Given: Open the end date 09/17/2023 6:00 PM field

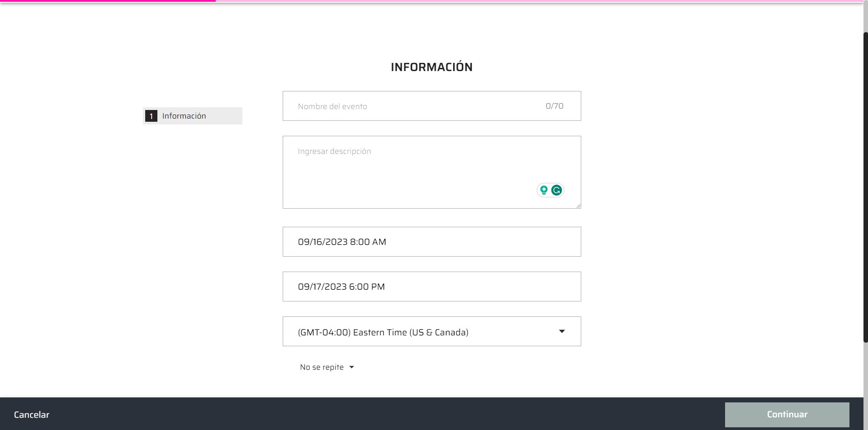Looking at the screenshot, I should [x=432, y=287].
